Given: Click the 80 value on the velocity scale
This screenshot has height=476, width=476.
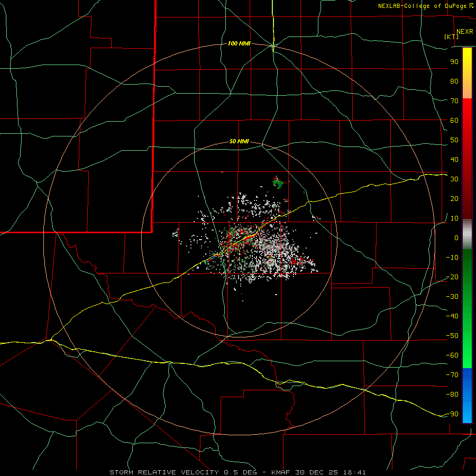Looking at the screenshot, I should pos(454,81).
